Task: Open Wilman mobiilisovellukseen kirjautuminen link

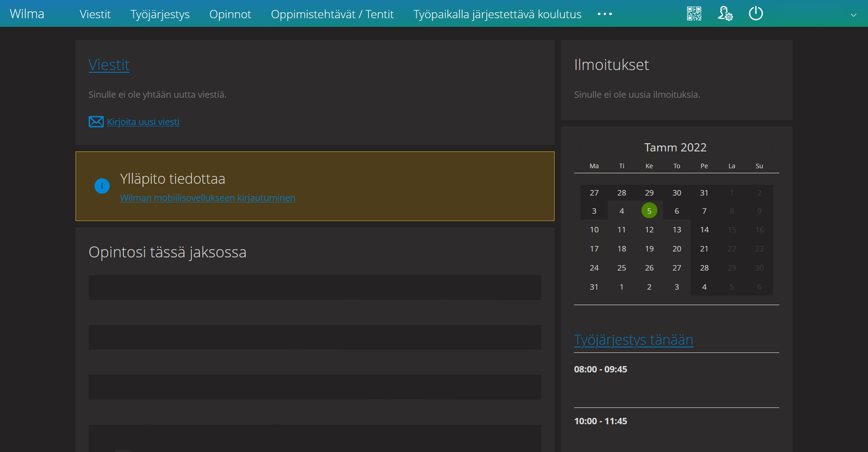Action: pyautogui.click(x=207, y=198)
